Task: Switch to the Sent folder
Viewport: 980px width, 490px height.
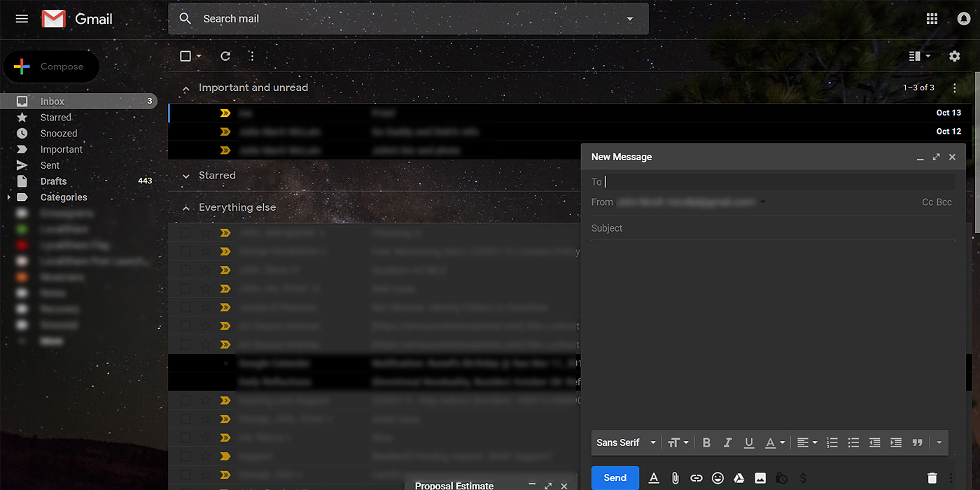Action: (x=49, y=164)
